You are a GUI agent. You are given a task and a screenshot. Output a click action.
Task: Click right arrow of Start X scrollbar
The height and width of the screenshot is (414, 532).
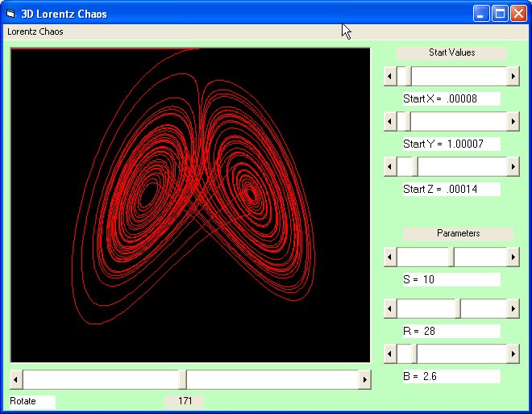pyautogui.click(x=513, y=76)
